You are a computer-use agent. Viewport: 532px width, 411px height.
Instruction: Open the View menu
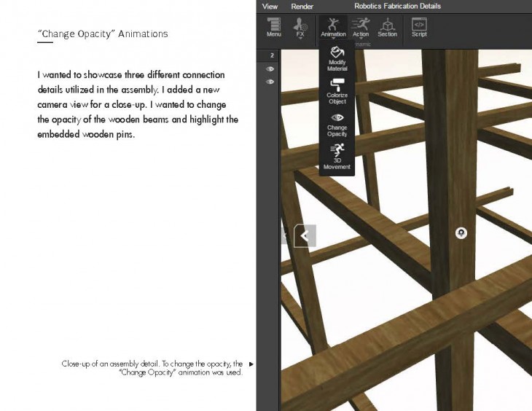coord(270,7)
